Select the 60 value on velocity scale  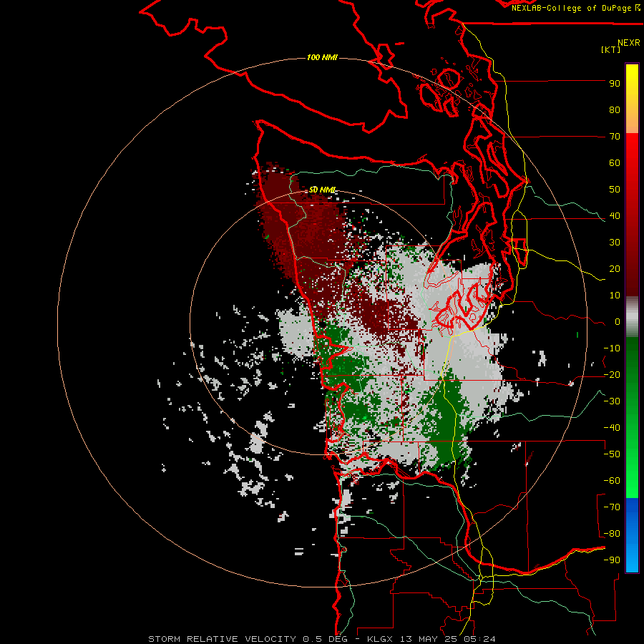click(615, 163)
